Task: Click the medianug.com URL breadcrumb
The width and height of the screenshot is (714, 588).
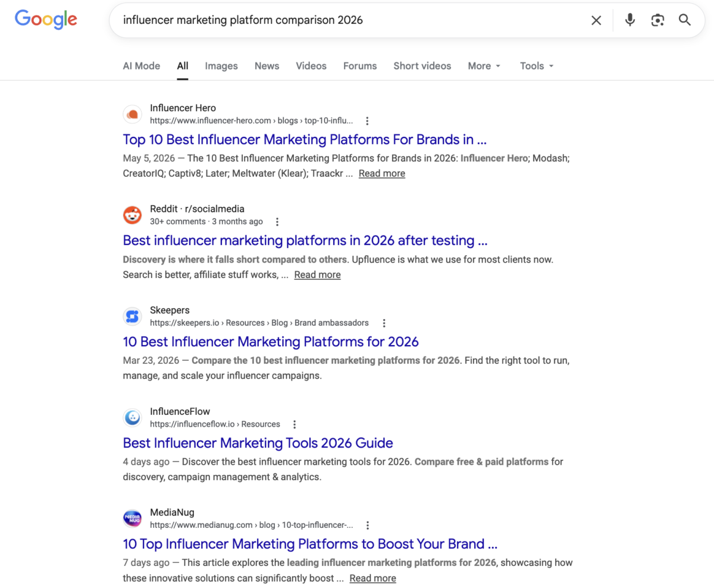Action: pyautogui.click(x=252, y=526)
